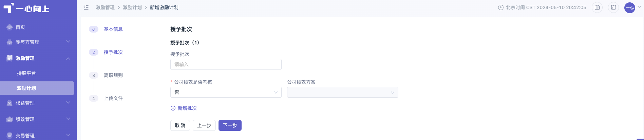Collapse the sidebar via menu fold icon

(x=86, y=7)
